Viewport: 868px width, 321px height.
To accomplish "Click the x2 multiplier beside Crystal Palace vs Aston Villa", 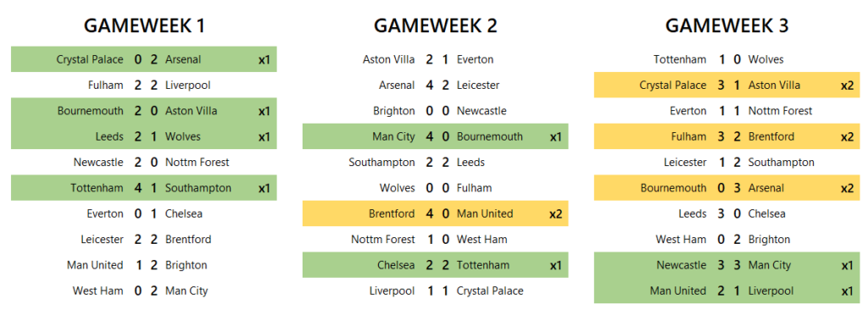I will 847,86.
